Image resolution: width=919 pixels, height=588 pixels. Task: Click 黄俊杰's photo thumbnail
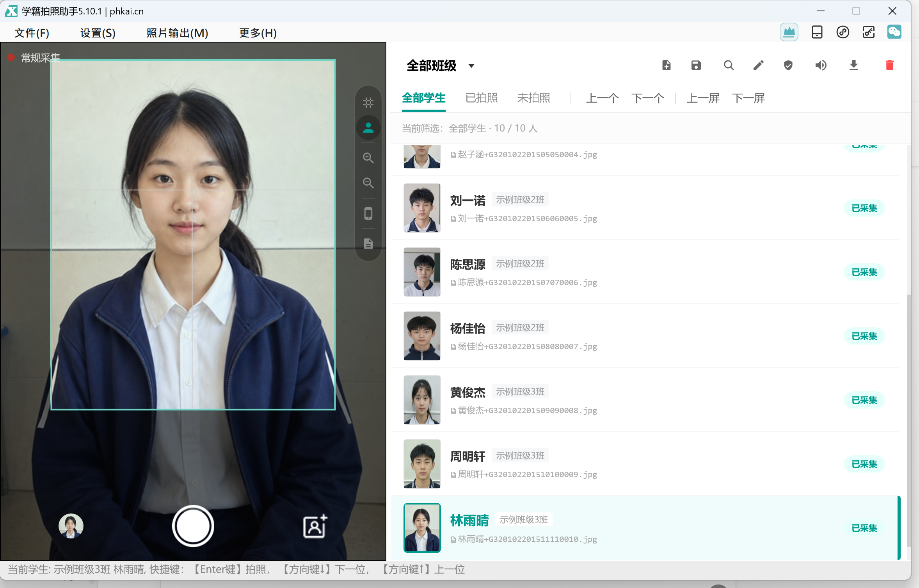[x=422, y=400]
